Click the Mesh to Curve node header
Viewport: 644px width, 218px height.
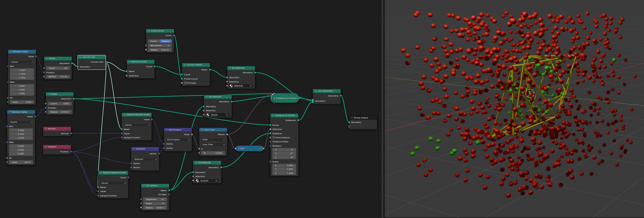(140, 62)
